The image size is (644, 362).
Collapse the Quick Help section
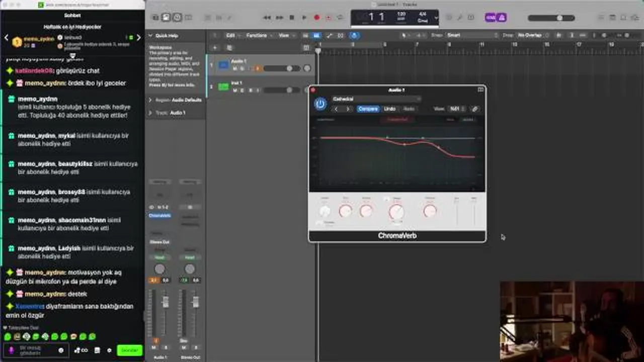coord(150,36)
